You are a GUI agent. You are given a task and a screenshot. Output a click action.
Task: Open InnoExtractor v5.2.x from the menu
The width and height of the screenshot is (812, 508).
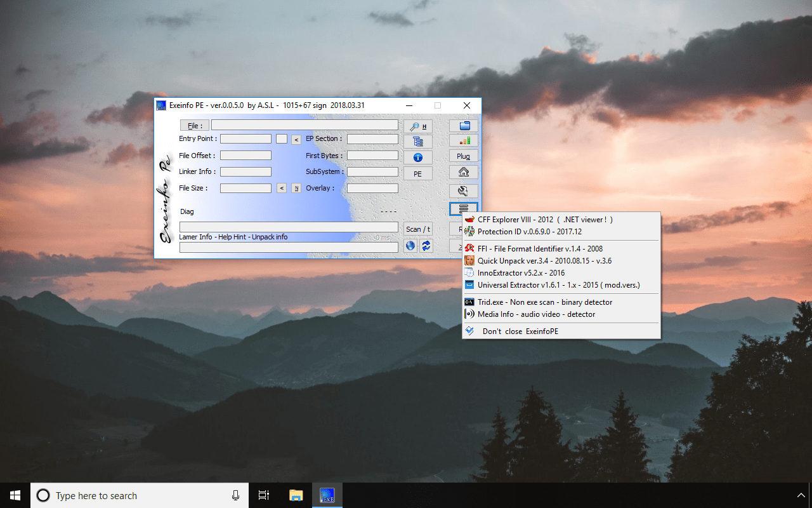[561, 273]
